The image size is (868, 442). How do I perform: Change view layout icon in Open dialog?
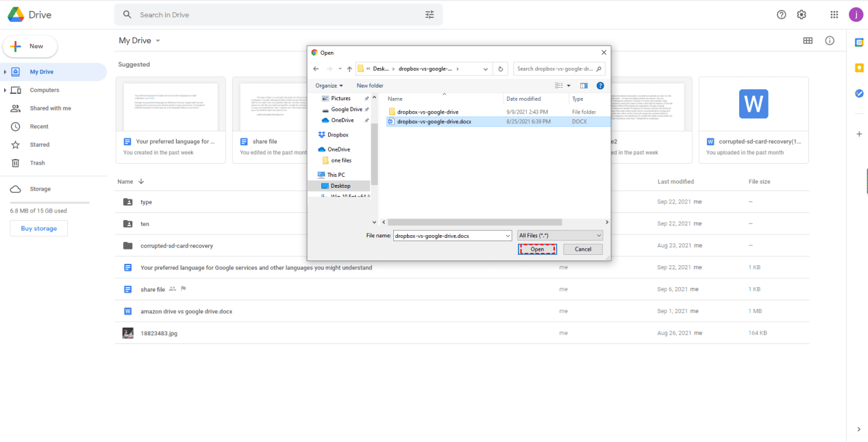point(559,86)
